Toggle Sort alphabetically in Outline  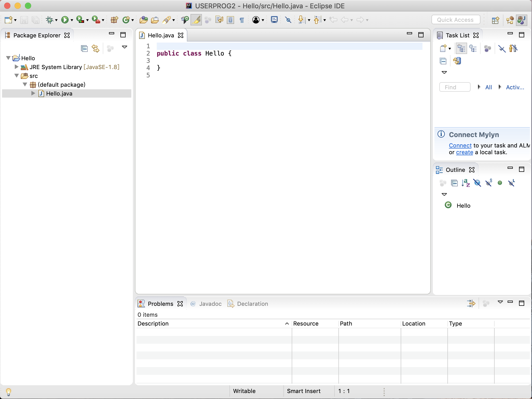(x=466, y=183)
